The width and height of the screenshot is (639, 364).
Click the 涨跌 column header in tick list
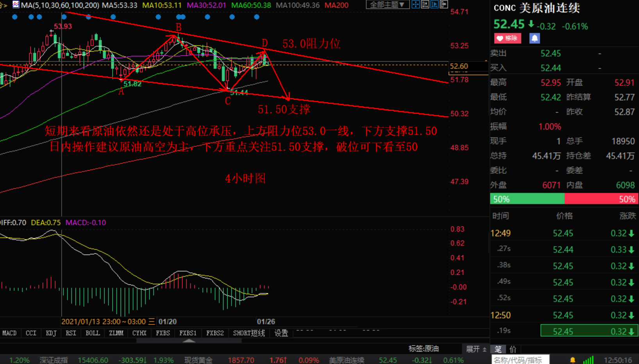pos(627,216)
